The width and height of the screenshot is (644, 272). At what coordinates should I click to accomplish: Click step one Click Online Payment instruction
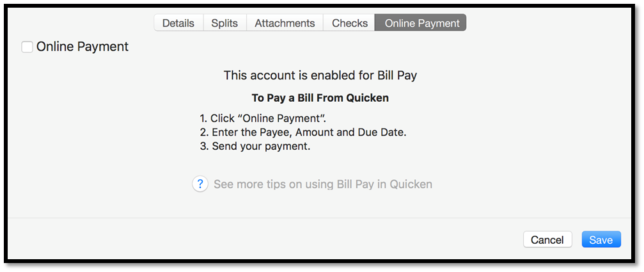coord(263,119)
